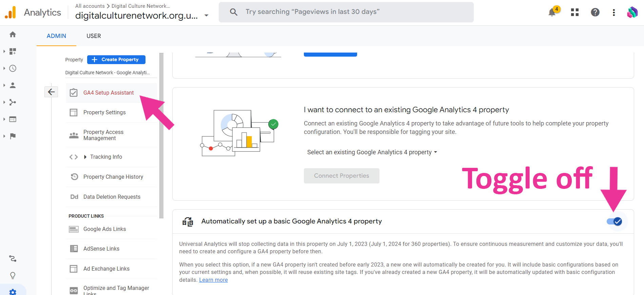The image size is (644, 295).
Task: Open Property Change History
Action: pos(113,177)
